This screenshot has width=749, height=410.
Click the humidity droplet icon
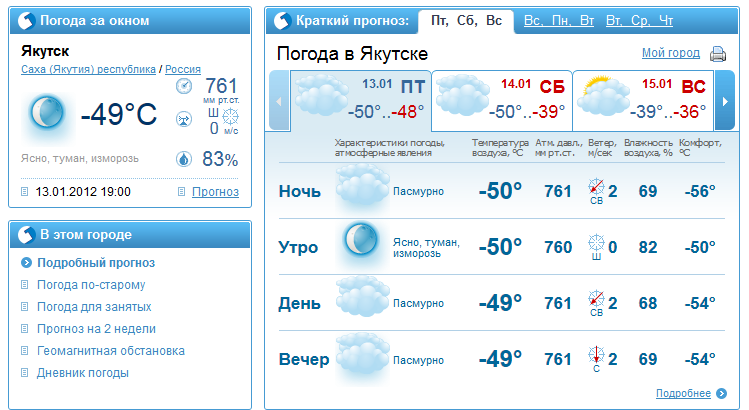coord(183,158)
